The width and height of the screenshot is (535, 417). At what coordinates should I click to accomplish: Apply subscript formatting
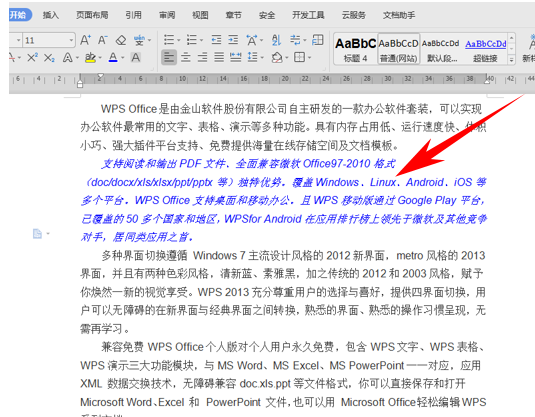[x=49, y=58]
